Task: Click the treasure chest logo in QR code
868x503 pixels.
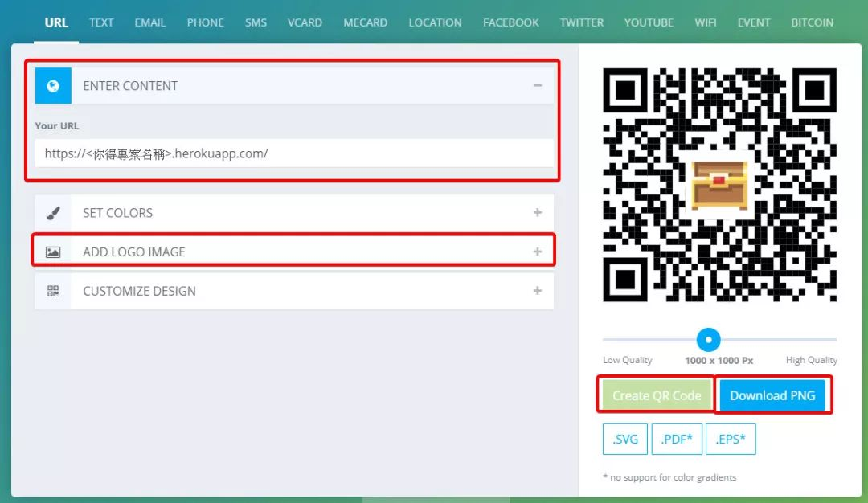Action: point(719,185)
